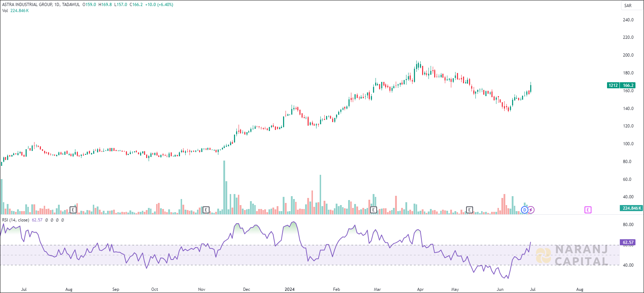Click the 240.0 price axis label
Viewport: 644px width, 293px height.
pos(628,20)
